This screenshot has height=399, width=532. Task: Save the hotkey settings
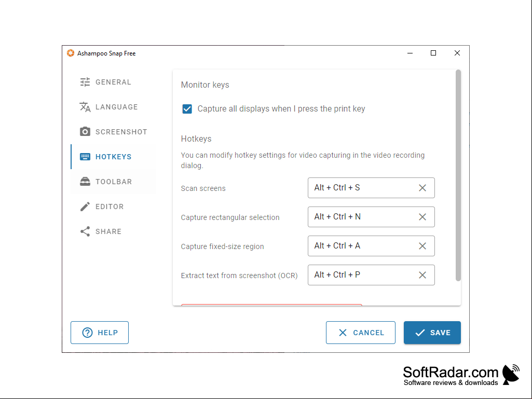[x=432, y=333]
